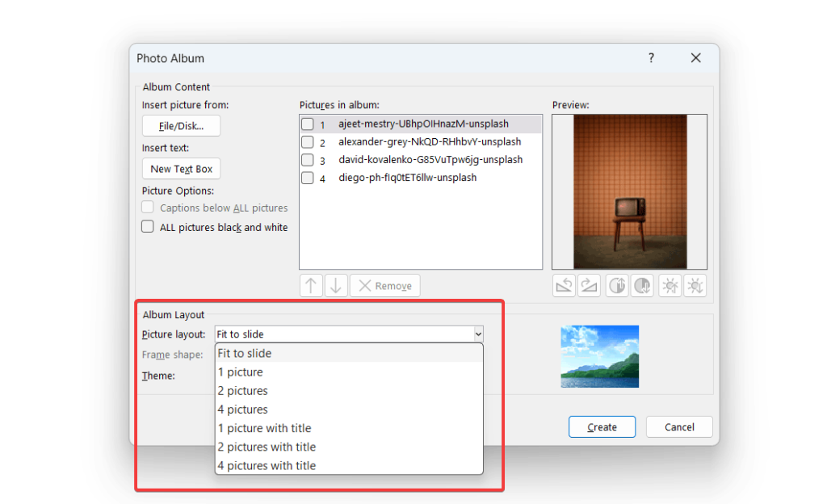Rotate the preview image left
The height and width of the screenshot is (504, 827).
(564, 285)
